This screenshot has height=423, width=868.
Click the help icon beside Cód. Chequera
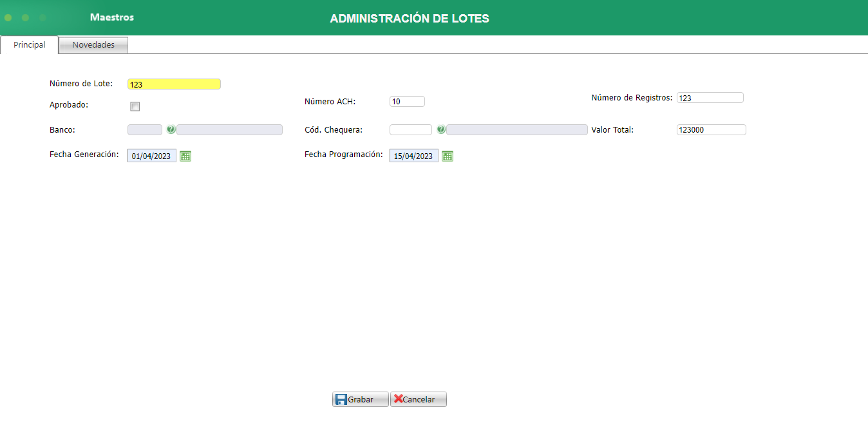pyautogui.click(x=440, y=129)
